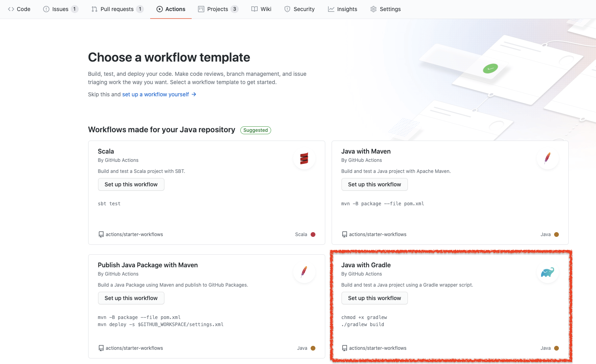Click Java language dot in Maven card
Image resolution: width=596 pixels, height=364 pixels.
[556, 235]
